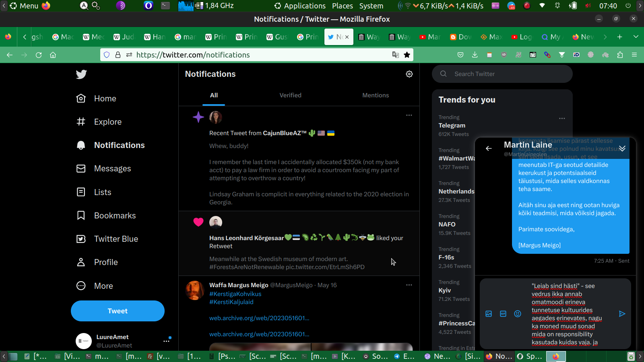Open options for CajunBlueAZ notification
This screenshot has height=362, width=644.
pos(409,115)
